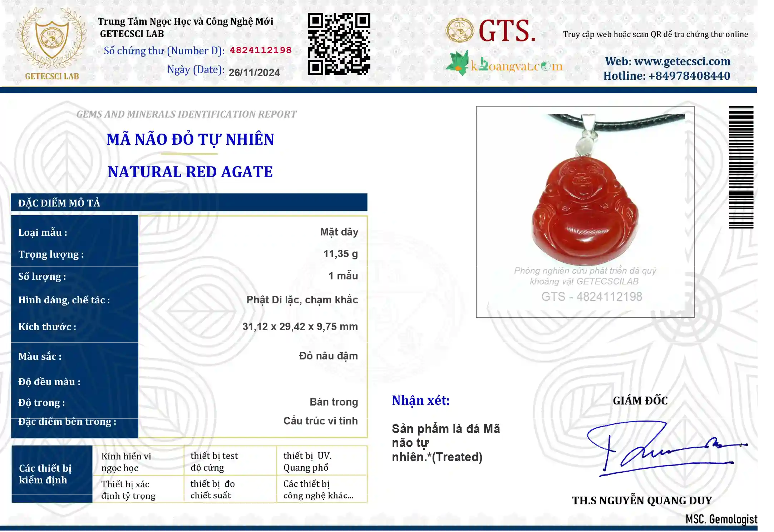Click the Nhận xét heading
Image resolution: width=774 pixels, height=532 pixels.
coord(421,401)
